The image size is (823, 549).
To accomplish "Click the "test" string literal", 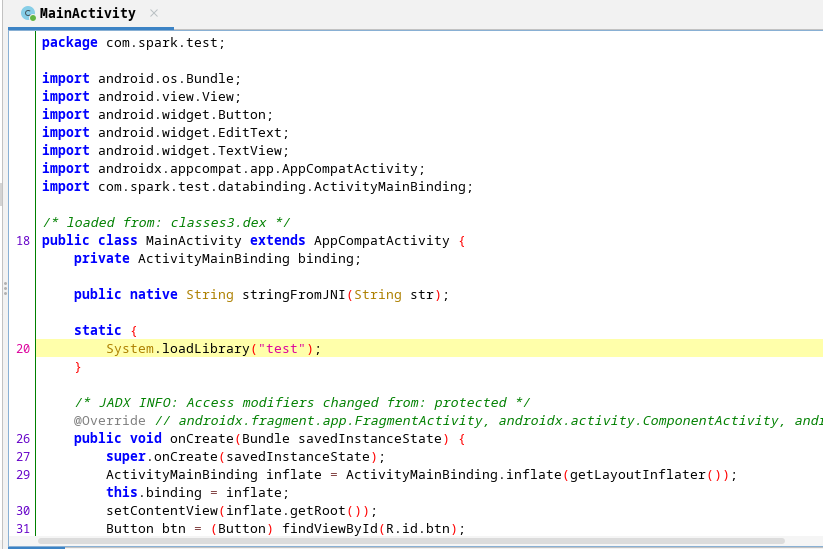I will [x=282, y=349].
